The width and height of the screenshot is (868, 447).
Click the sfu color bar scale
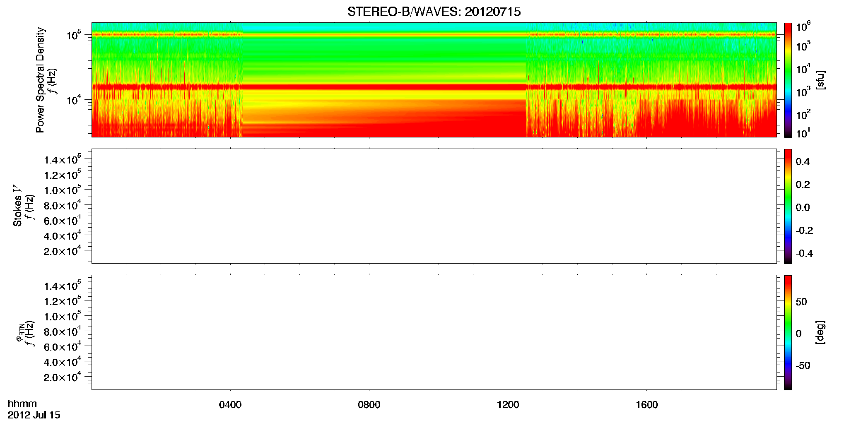click(788, 80)
